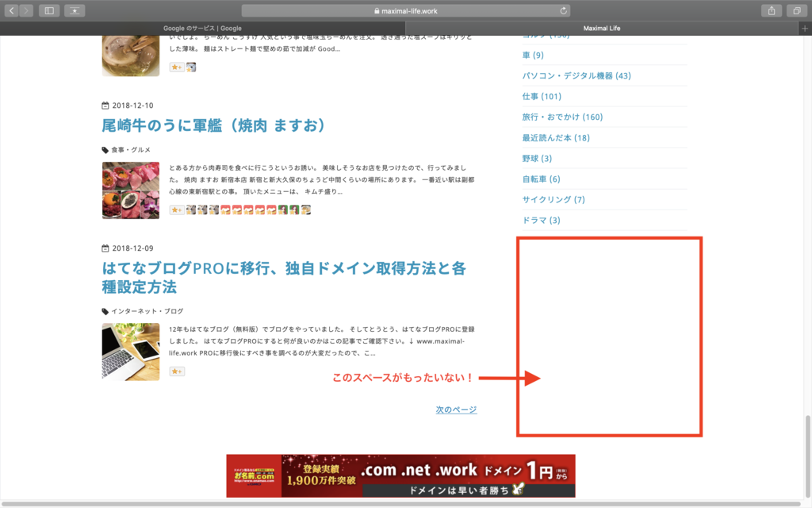Go to 次のページ link
Screen dimensions: 812x508
pos(456,410)
